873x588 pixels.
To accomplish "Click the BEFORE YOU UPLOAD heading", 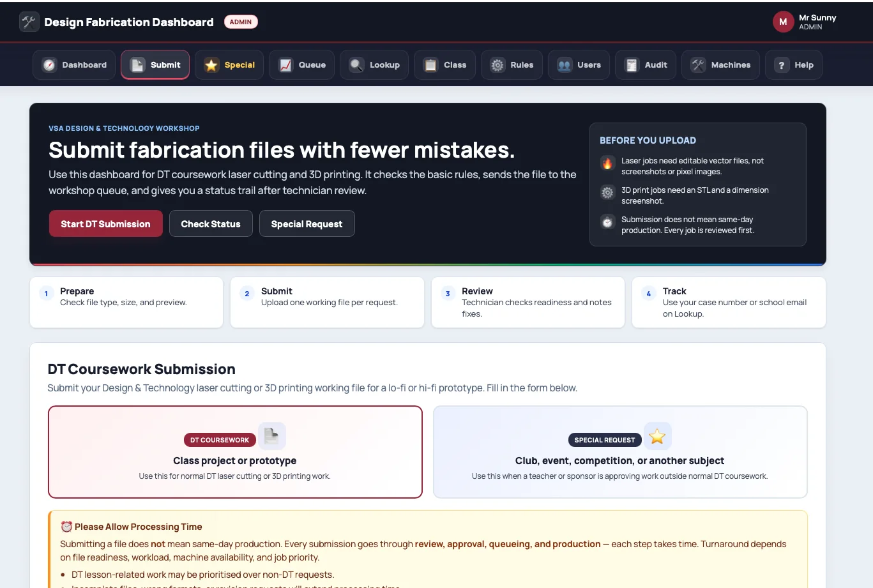I will tap(648, 140).
